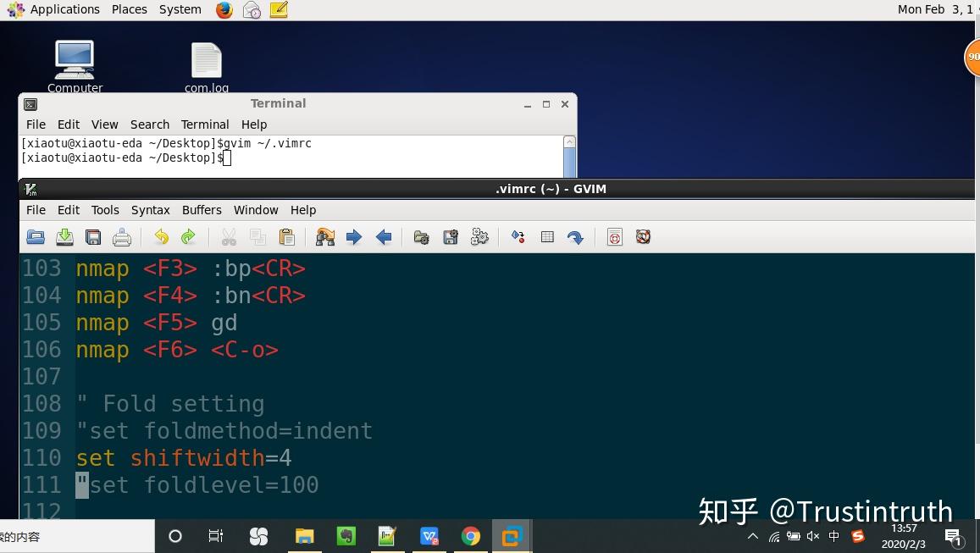This screenshot has width=980, height=553.
Task: Open GVIM Buffers menu
Action: point(202,210)
